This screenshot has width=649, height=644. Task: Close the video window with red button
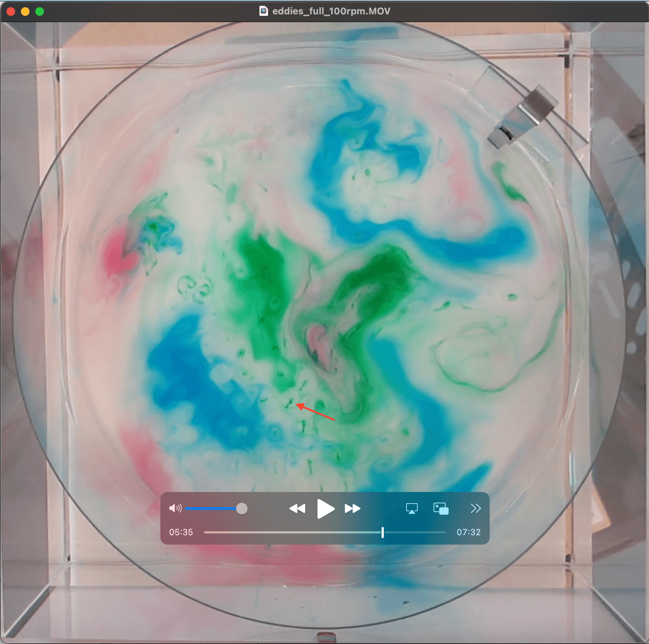(x=11, y=12)
